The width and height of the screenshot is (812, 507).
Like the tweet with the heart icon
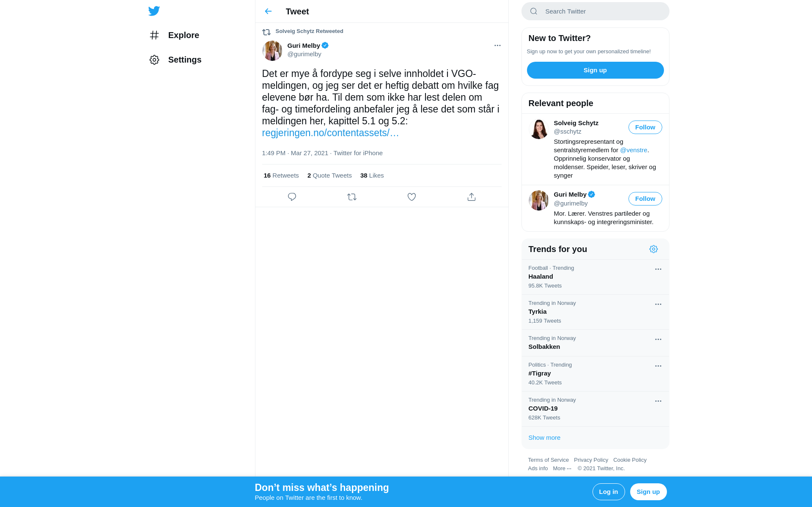(x=411, y=197)
